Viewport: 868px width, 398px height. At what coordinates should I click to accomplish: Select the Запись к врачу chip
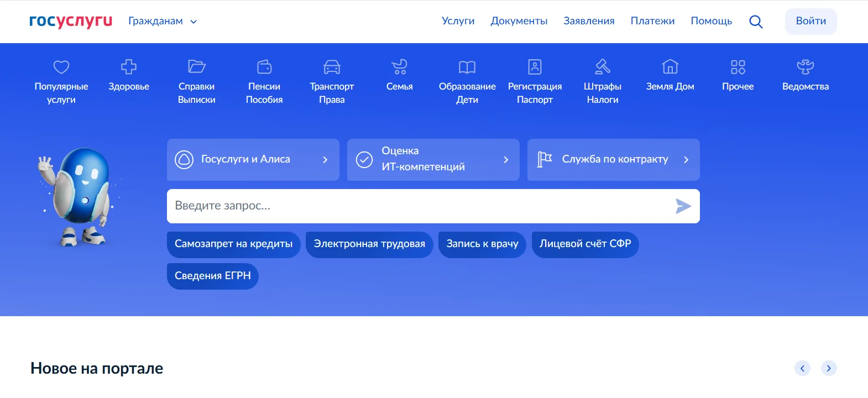click(482, 244)
